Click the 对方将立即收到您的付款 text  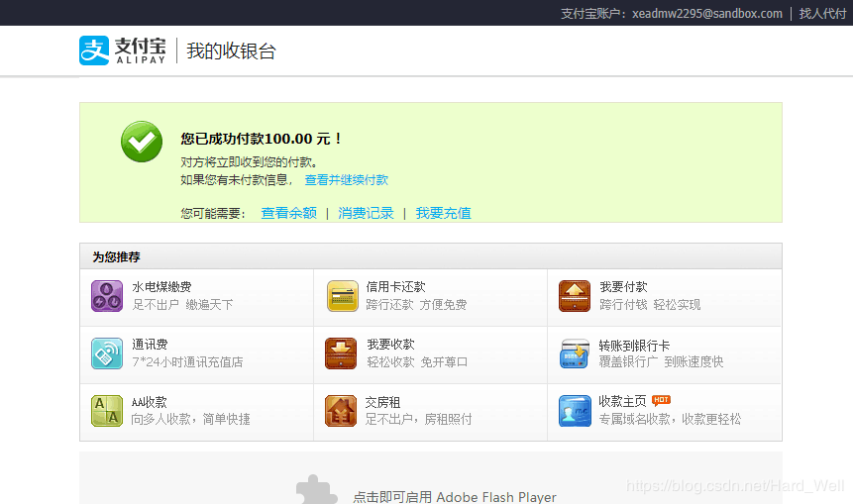pyautogui.click(x=249, y=162)
